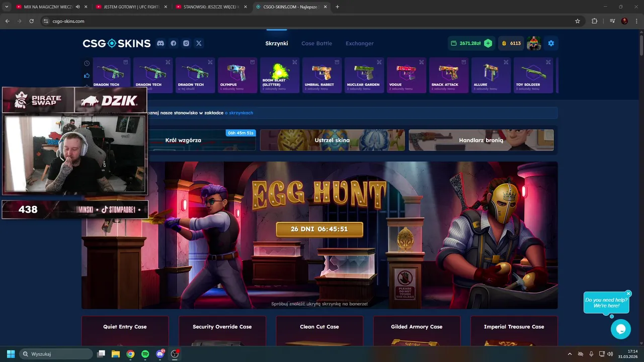Open the Handlarz bronią banner
This screenshot has width=644, height=362.
click(481, 140)
